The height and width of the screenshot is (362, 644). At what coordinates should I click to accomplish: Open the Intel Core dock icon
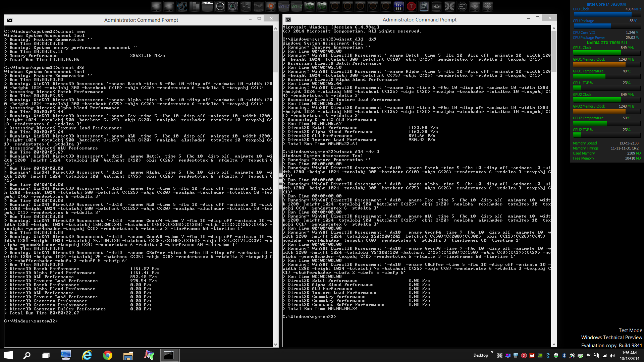(424, 6)
